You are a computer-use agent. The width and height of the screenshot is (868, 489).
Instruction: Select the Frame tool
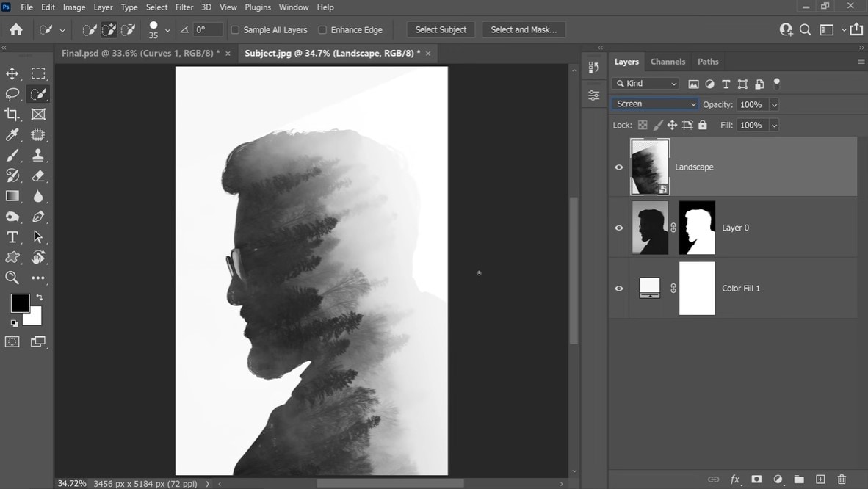(x=38, y=115)
